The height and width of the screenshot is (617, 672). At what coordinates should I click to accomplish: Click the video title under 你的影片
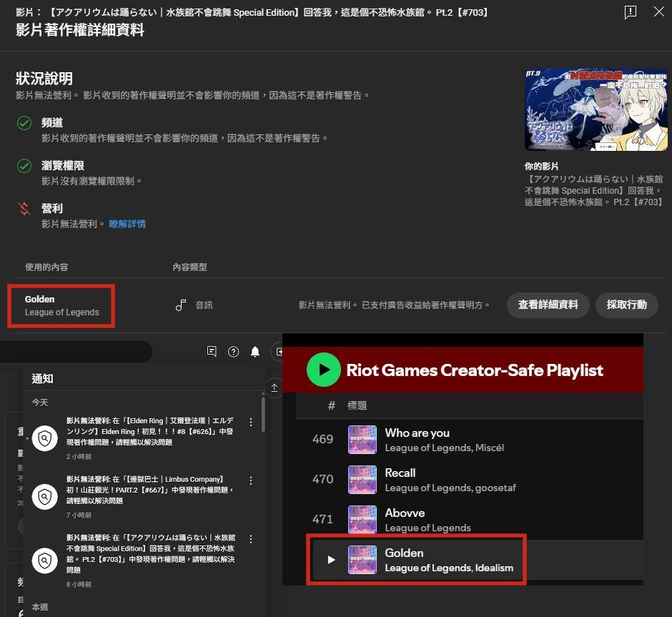click(593, 190)
